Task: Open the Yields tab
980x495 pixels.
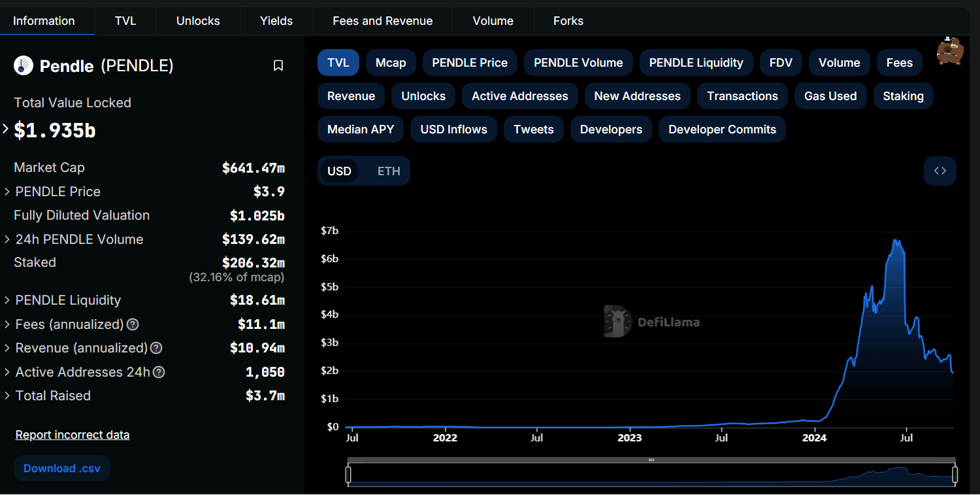Action: (x=276, y=21)
